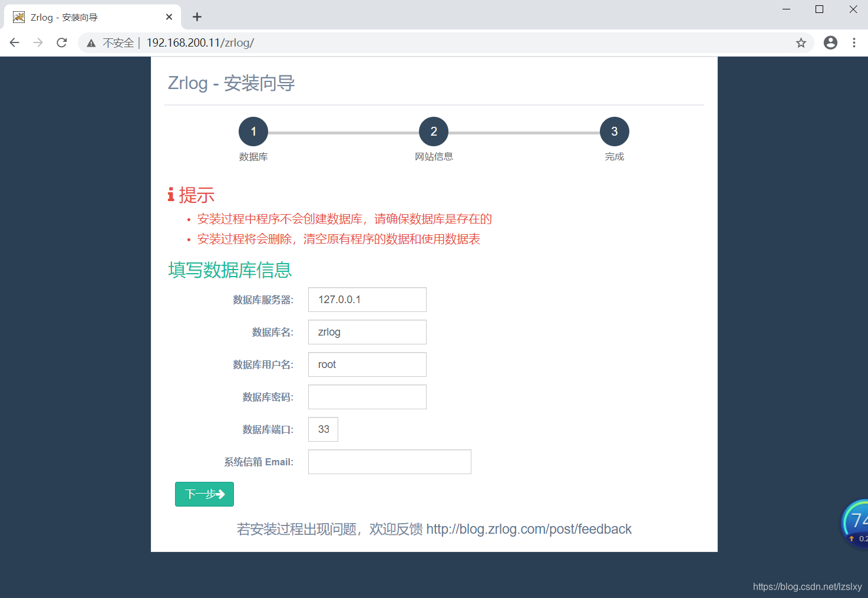Click step 3 完成 circle
This screenshot has height=598, width=868.
tap(615, 132)
